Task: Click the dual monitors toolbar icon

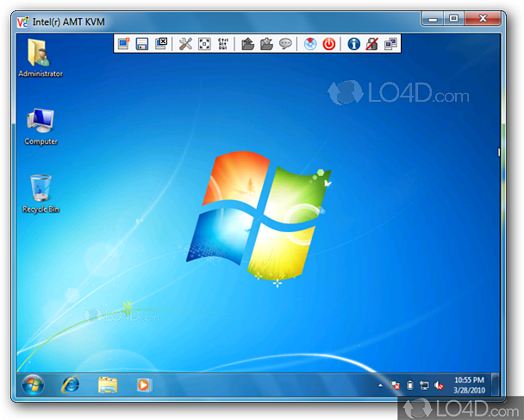Action: coord(390,44)
